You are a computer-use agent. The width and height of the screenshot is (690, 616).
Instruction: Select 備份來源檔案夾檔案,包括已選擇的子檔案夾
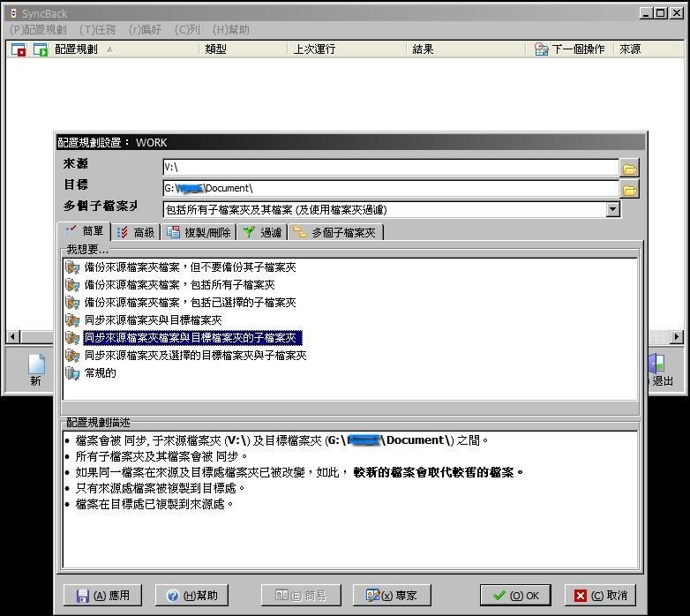pos(190,303)
